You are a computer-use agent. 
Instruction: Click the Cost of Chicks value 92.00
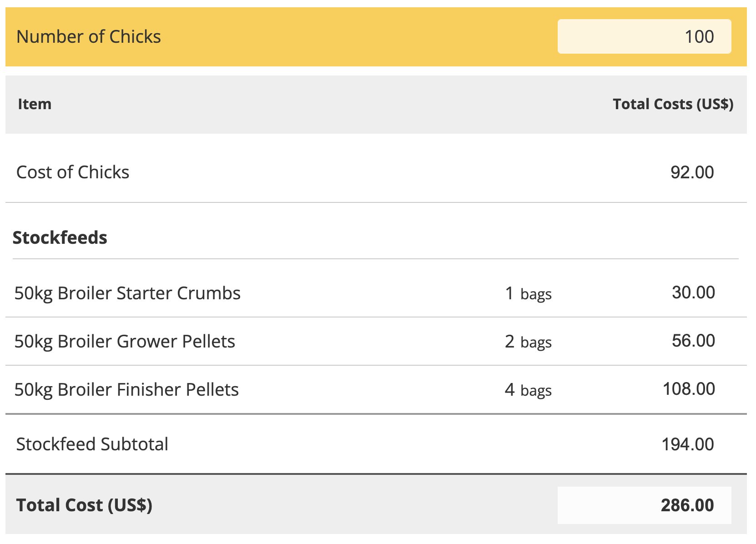tap(692, 172)
